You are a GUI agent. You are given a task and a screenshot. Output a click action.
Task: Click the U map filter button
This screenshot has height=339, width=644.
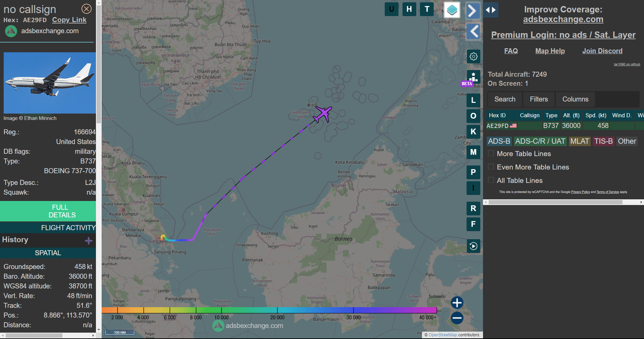tap(391, 9)
